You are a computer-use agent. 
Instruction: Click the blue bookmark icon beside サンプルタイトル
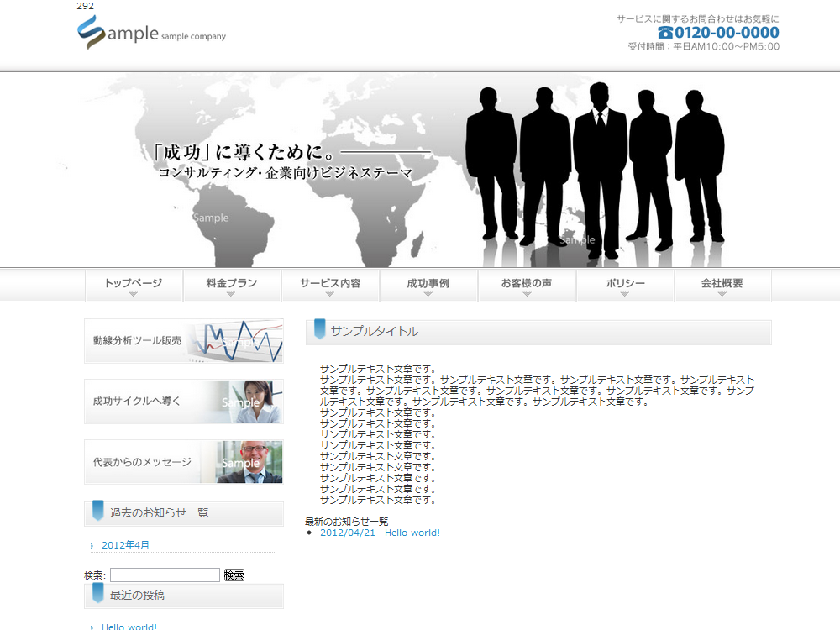click(319, 329)
